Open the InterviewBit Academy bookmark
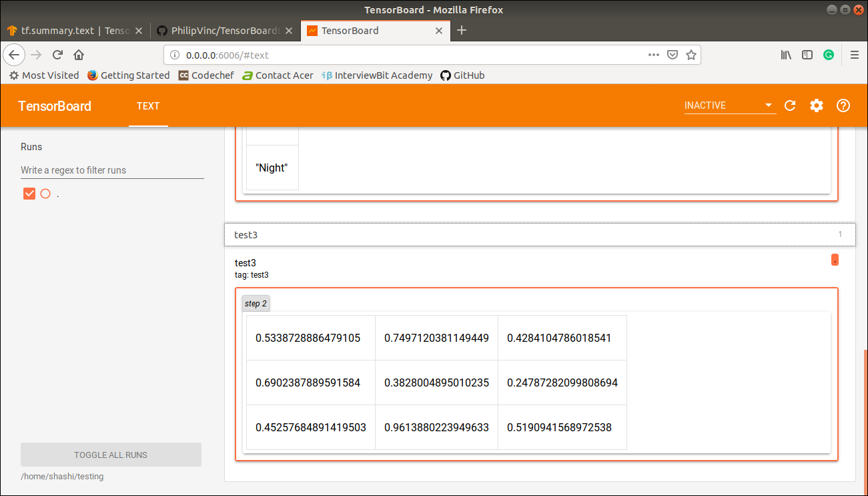 click(377, 75)
